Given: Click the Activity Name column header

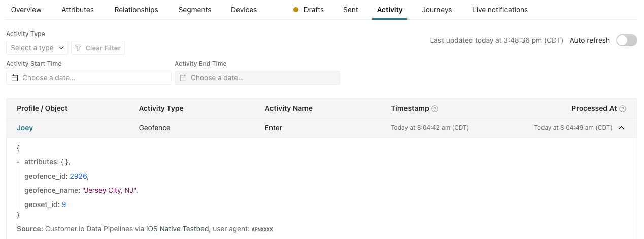Looking at the screenshot, I should pyautogui.click(x=289, y=108).
